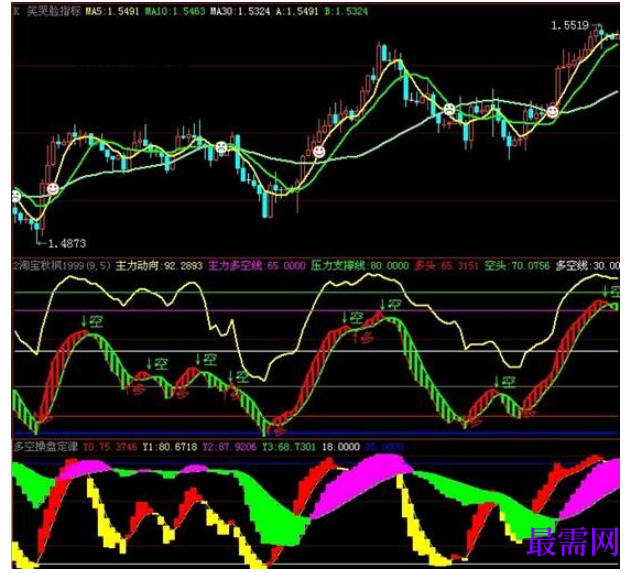Click the leftmost ↓空 sell signal marker

[92, 321]
